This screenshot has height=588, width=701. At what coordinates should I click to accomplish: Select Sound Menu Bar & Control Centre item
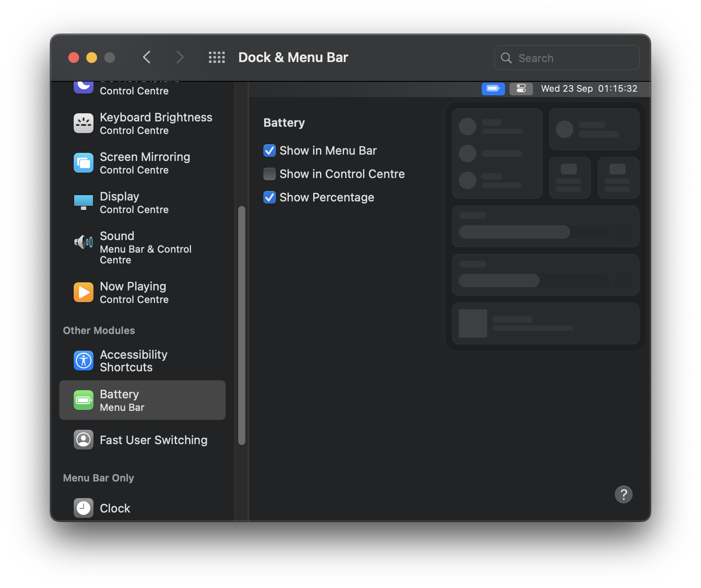point(142,247)
